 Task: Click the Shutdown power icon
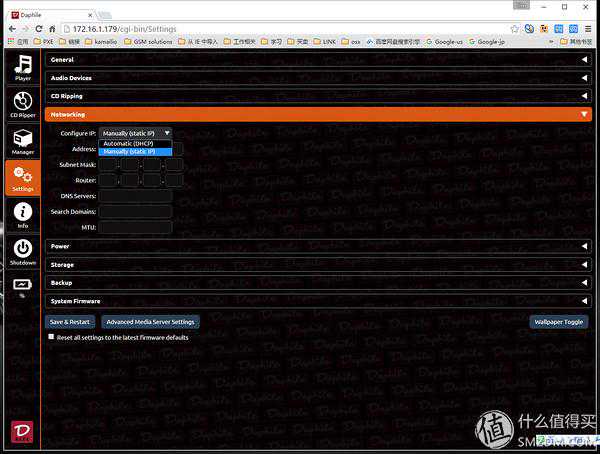click(x=22, y=250)
